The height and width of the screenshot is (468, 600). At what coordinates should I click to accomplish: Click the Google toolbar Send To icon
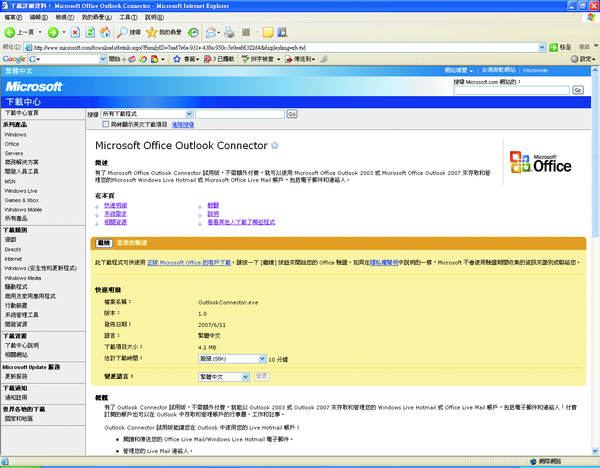(289, 59)
